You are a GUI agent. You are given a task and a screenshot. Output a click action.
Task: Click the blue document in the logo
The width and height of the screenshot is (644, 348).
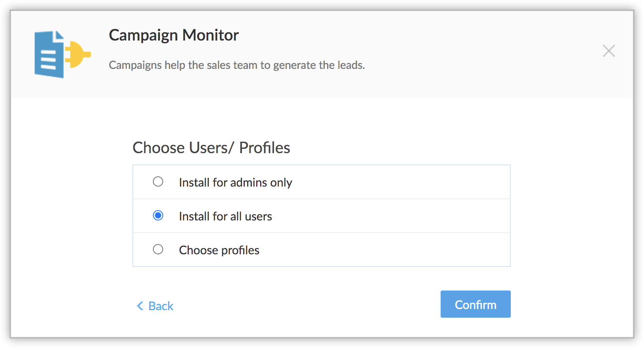coord(49,55)
